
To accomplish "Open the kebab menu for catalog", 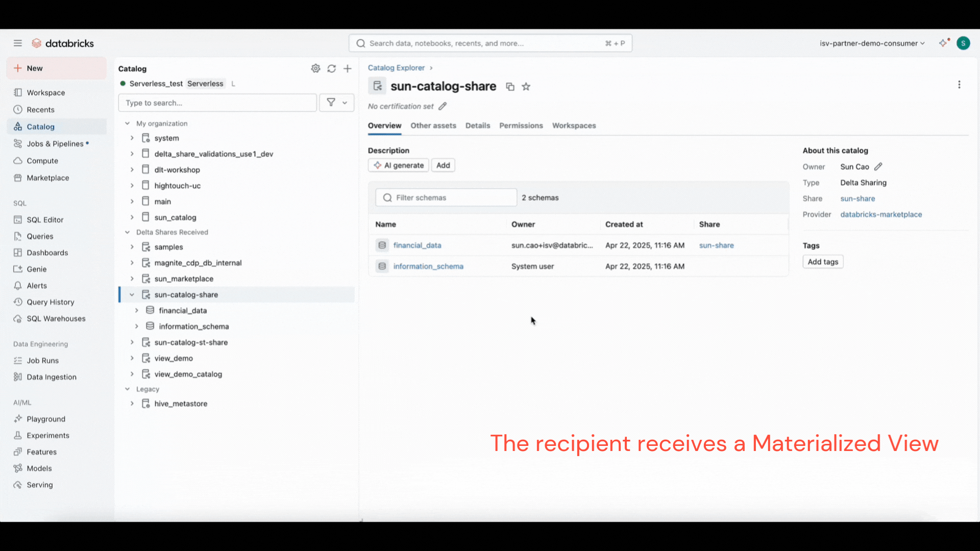I will (959, 85).
